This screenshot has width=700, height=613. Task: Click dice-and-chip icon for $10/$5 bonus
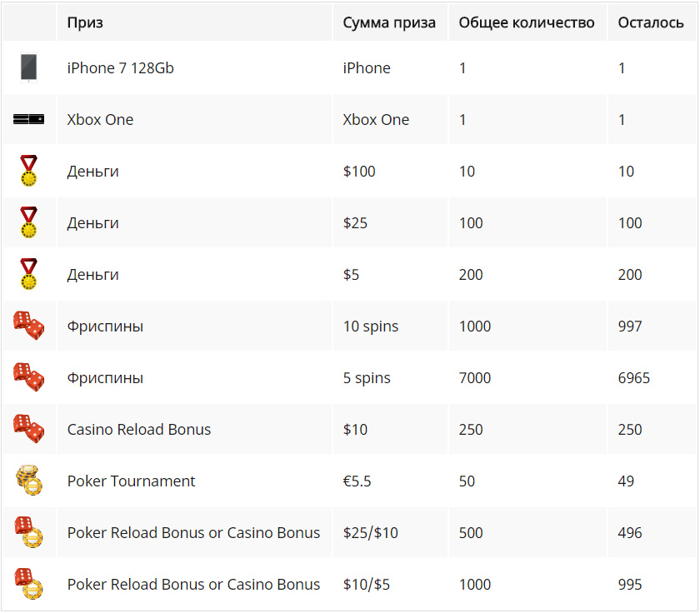[x=29, y=584]
